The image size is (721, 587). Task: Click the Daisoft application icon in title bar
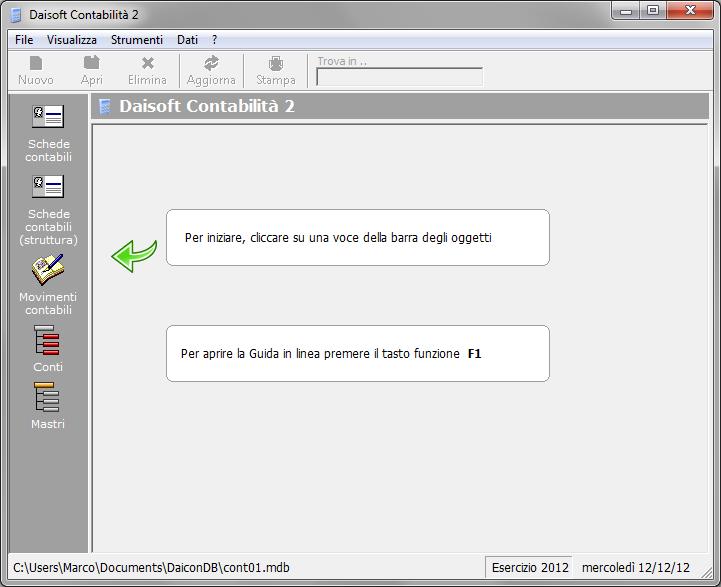click(x=15, y=14)
